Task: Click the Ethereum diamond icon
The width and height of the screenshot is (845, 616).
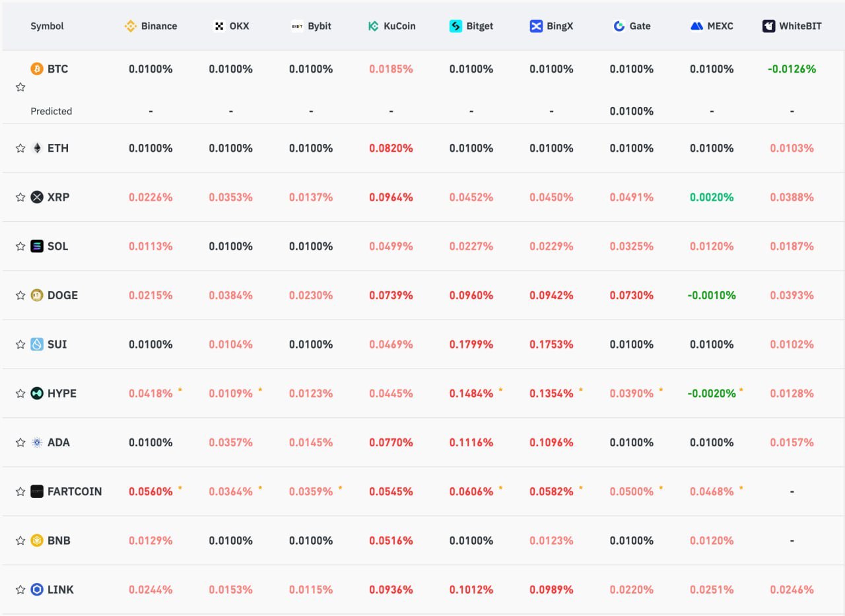Action: (x=37, y=148)
